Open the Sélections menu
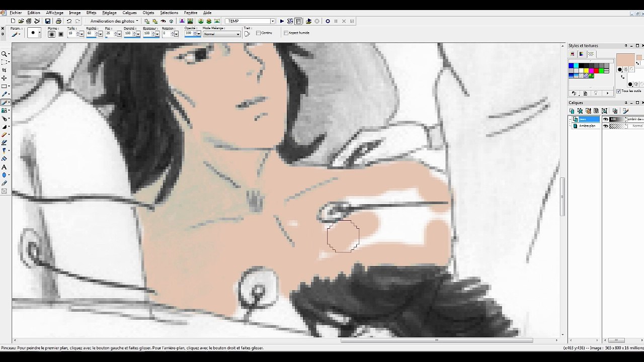The width and height of the screenshot is (644, 362). pos(169,13)
